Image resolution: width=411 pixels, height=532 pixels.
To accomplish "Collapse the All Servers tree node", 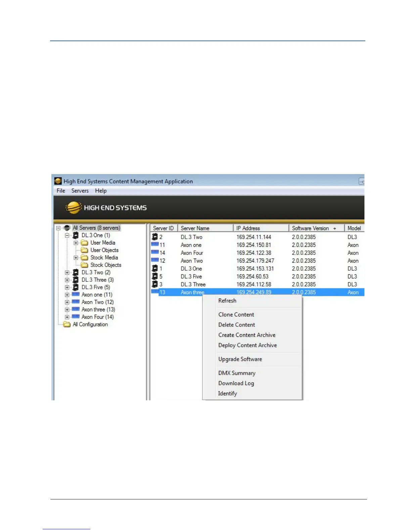I will [58, 228].
